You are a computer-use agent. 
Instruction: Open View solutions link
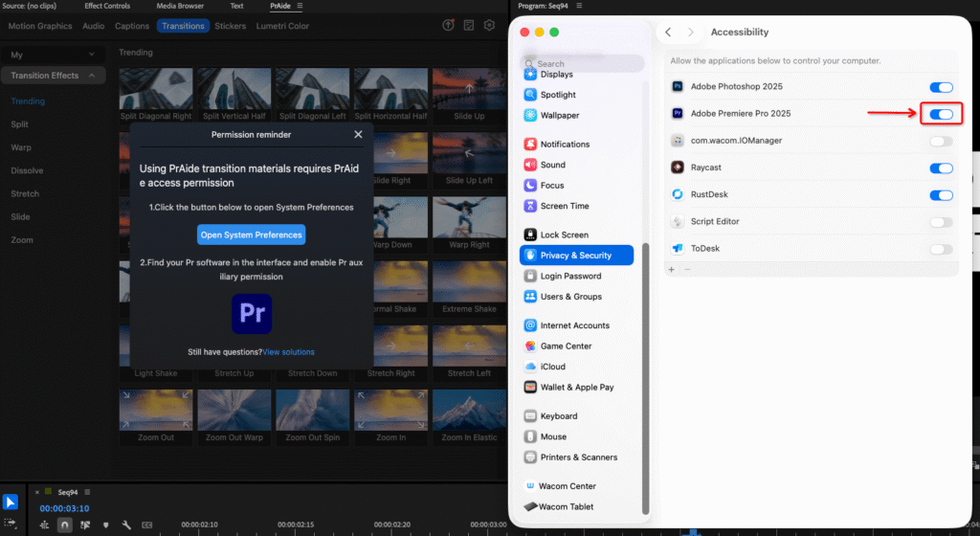tap(289, 352)
